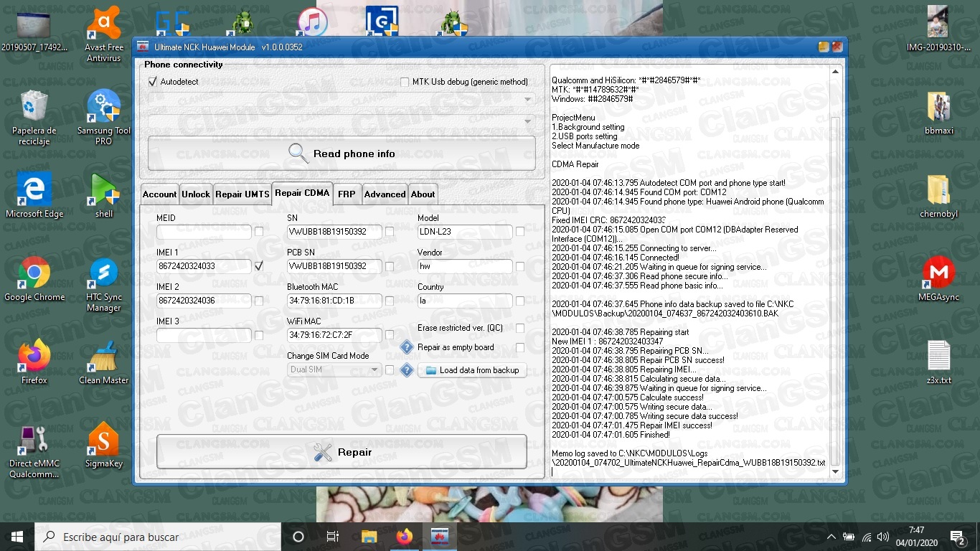Open the FRP tab
This screenshot has height=551, width=980.
(347, 194)
